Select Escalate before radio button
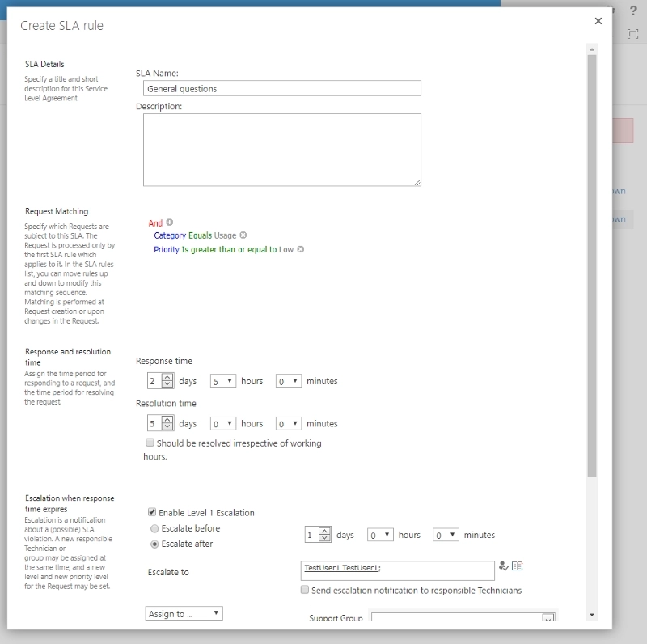647x644 pixels. click(154, 528)
